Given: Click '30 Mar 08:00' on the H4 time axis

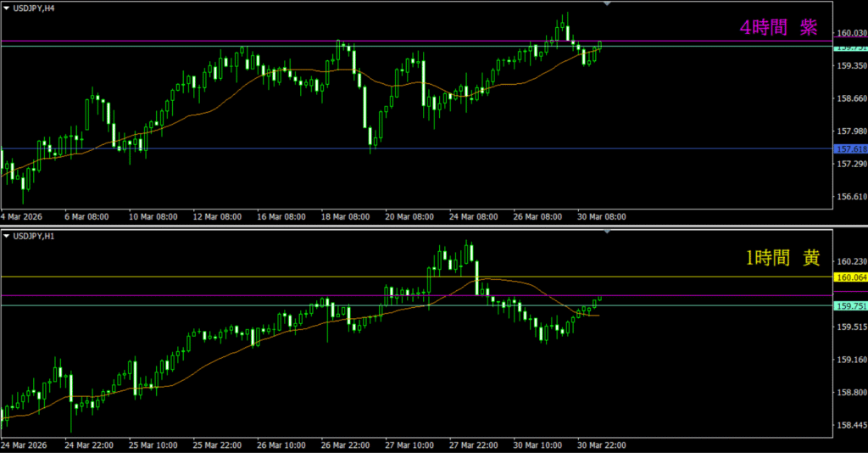Looking at the screenshot, I should pyautogui.click(x=600, y=217).
